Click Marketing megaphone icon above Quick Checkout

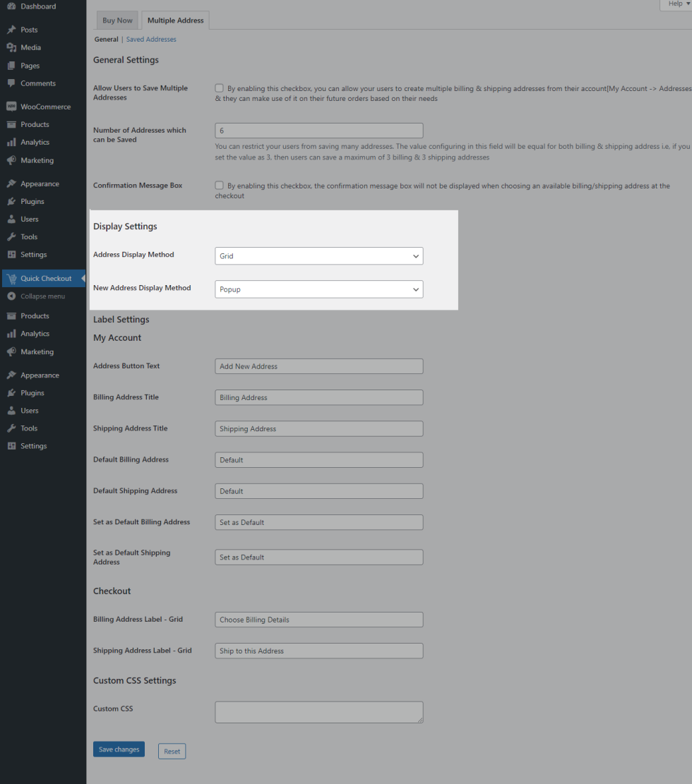point(11,160)
